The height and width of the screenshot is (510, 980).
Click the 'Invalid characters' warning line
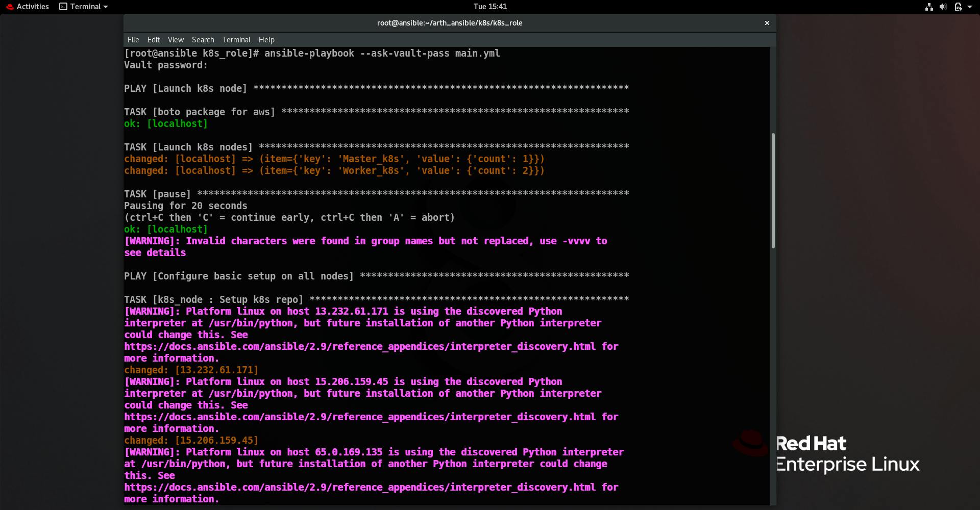pos(365,241)
